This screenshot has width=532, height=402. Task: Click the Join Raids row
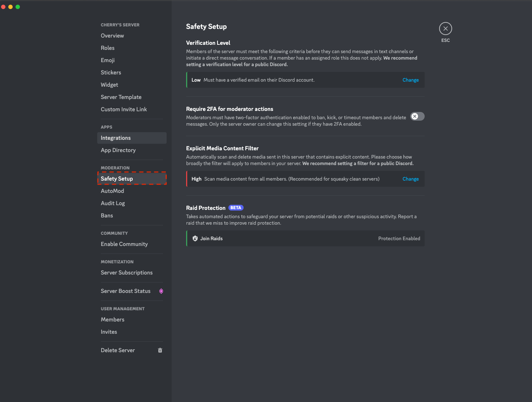pyautogui.click(x=305, y=238)
